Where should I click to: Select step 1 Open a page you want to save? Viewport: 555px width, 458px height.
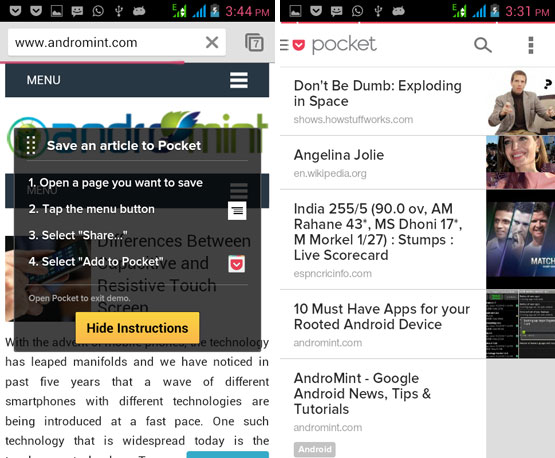click(115, 183)
